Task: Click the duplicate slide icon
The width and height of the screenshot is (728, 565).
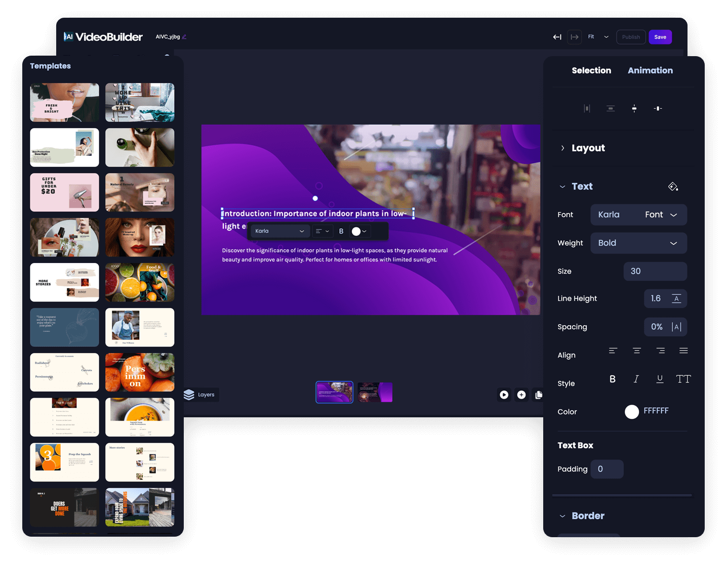Action: click(x=539, y=395)
